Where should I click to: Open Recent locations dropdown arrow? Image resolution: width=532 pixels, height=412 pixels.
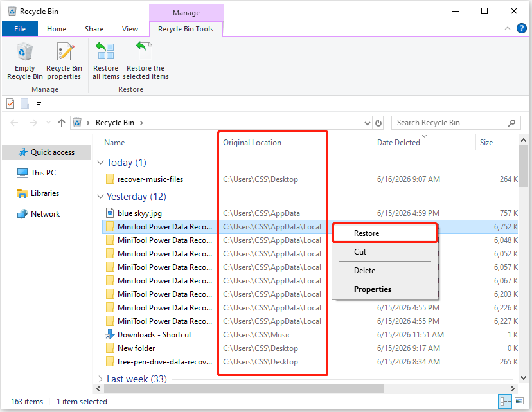48,123
